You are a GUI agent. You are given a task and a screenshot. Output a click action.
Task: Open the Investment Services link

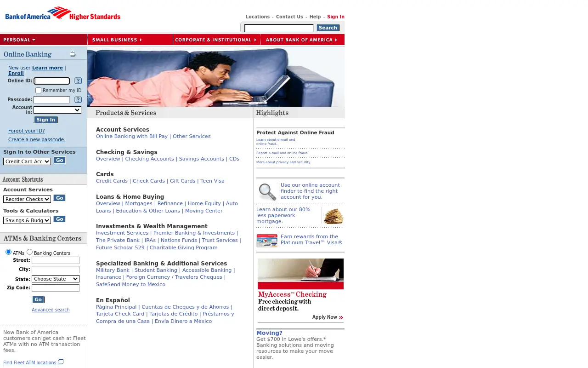122,233
